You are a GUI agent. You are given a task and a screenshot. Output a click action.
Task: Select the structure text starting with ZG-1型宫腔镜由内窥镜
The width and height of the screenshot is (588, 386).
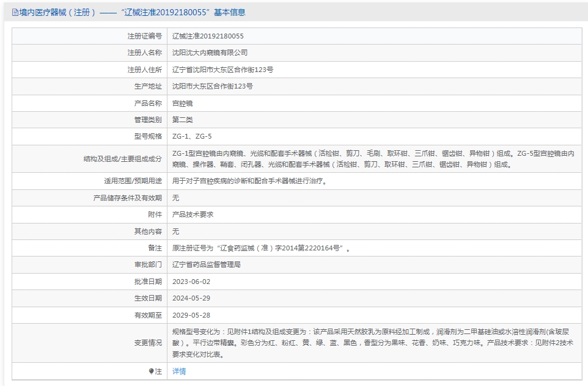coord(373,159)
